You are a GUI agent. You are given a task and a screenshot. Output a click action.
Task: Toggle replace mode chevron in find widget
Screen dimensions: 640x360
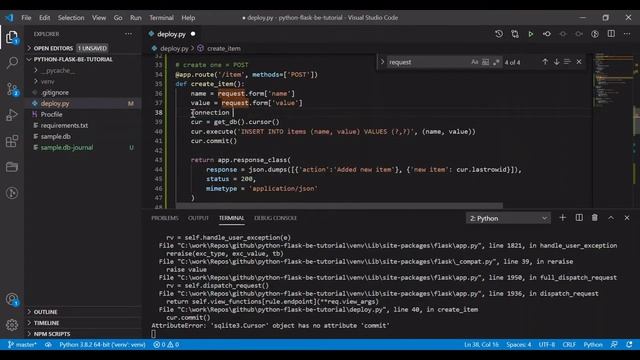[x=382, y=62]
